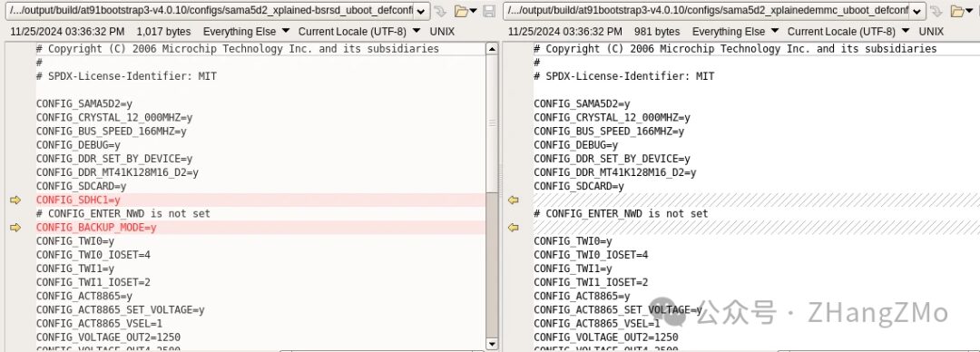
Task: Click right pane CONFIG_VOLTAGE_OUT2=1250 line
Action: tap(605, 337)
